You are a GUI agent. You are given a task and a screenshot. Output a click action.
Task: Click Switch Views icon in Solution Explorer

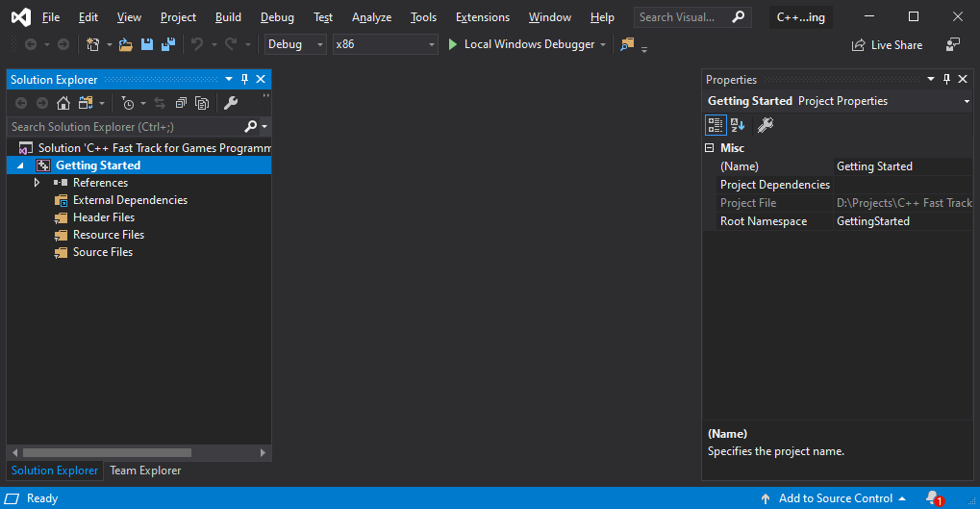86,103
